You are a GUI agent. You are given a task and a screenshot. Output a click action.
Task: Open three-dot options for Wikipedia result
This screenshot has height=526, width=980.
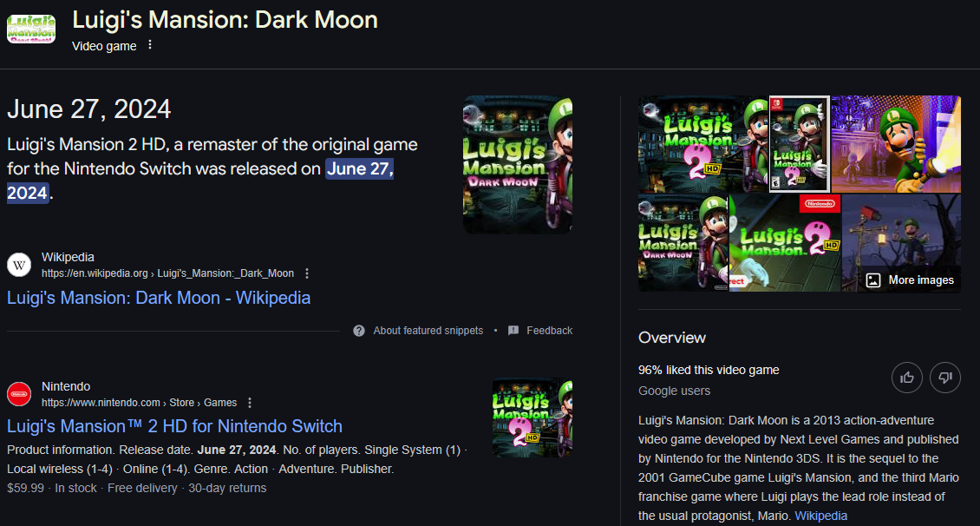(x=307, y=273)
